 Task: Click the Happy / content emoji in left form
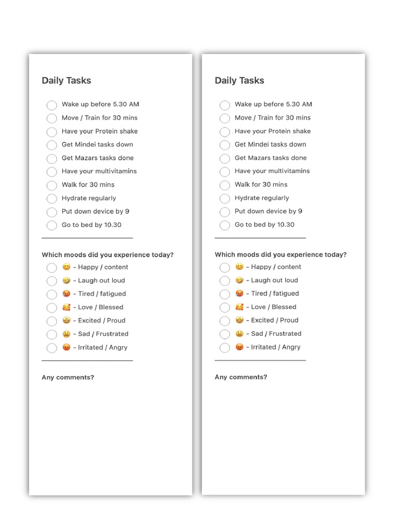(x=66, y=267)
